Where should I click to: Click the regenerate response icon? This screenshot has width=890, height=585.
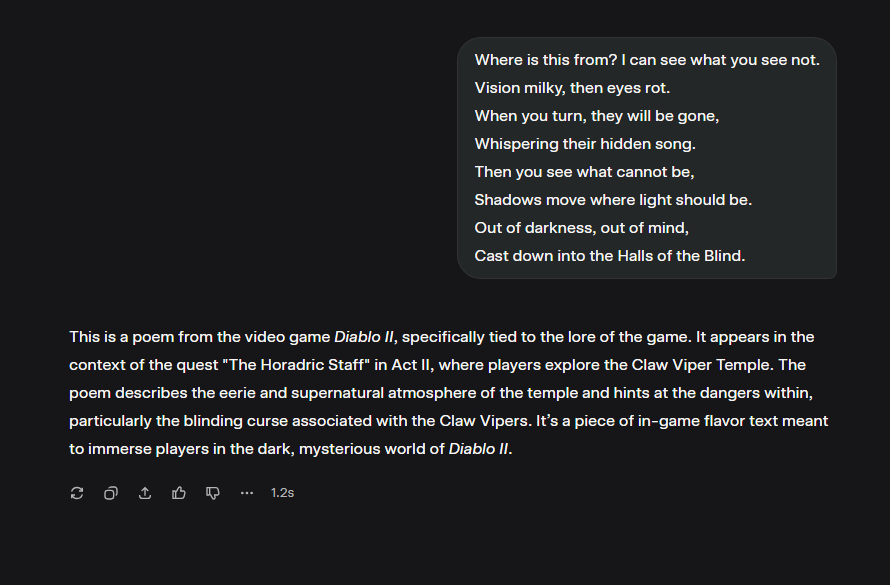click(x=77, y=493)
